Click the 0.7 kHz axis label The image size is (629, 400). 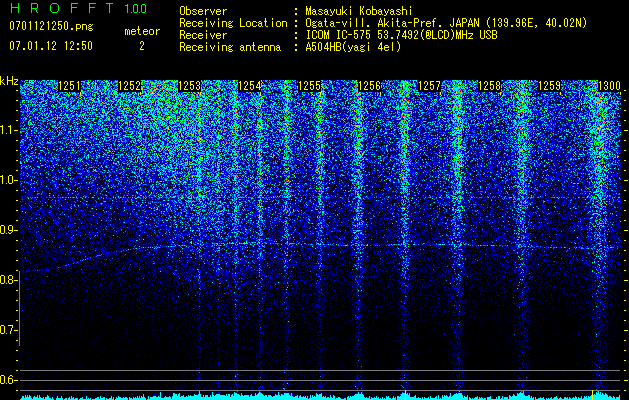(x=9, y=330)
